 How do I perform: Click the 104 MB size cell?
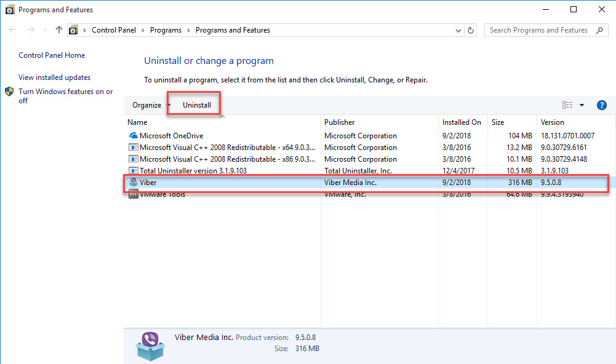click(520, 135)
